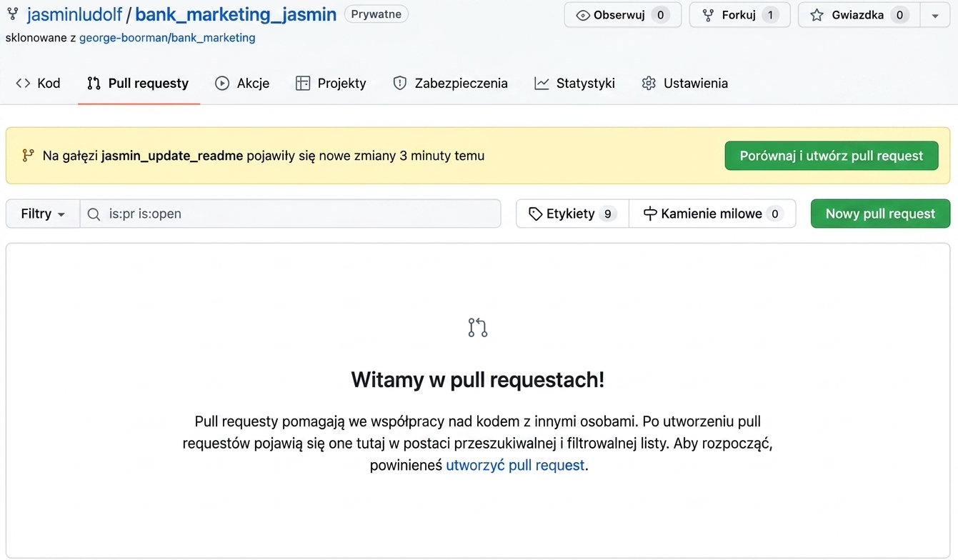The image size is (958, 560).
Task: Click the shield icon on Zabezpieczenia
Action: 400,84
